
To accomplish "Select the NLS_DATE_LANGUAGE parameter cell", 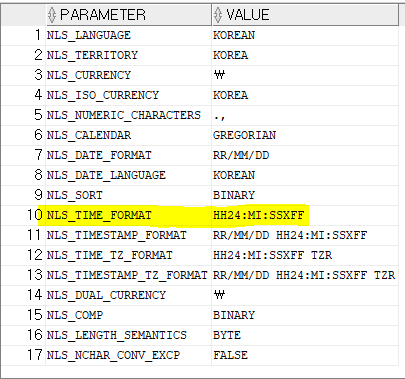I will pyautogui.click(x=129, y=175).
